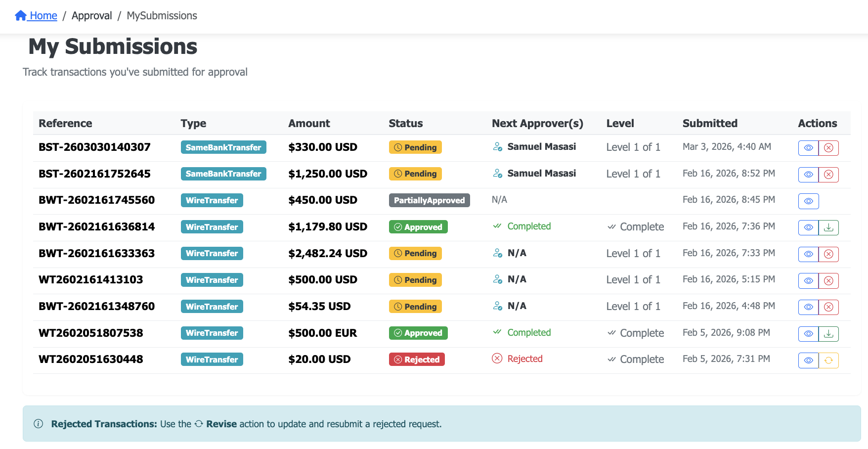868x449 pixels.
Task: View details of BST-2603030140307 submission
Action: click(808, 148)
